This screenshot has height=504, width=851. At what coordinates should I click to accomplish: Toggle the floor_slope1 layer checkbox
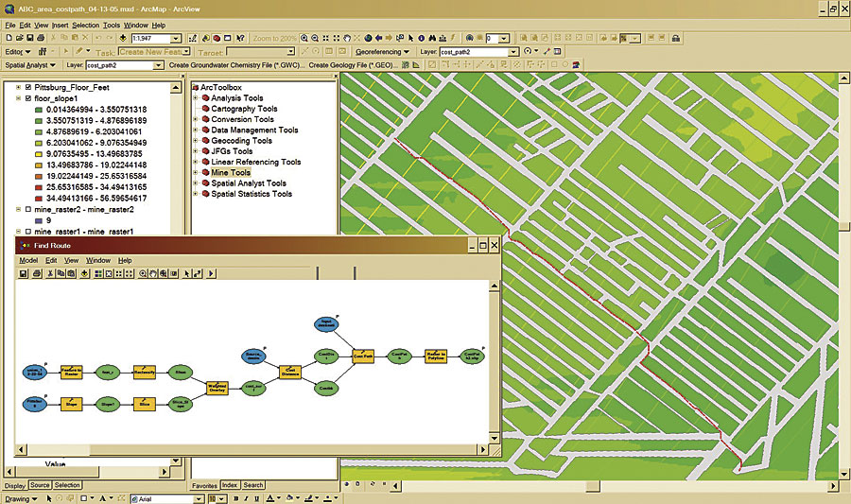[x=27, y=98]
